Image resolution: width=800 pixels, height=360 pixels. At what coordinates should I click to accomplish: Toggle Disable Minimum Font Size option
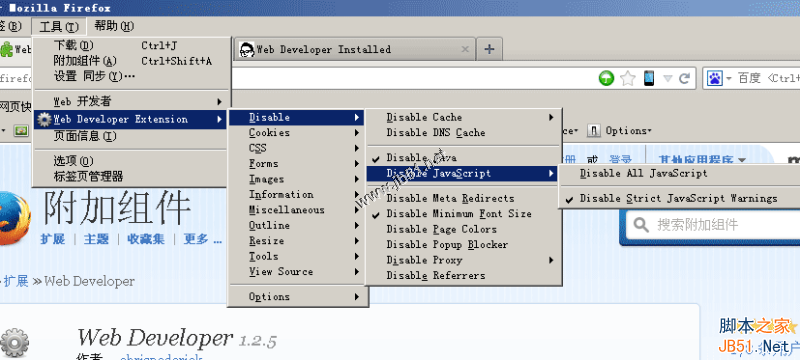click(464, 214)
